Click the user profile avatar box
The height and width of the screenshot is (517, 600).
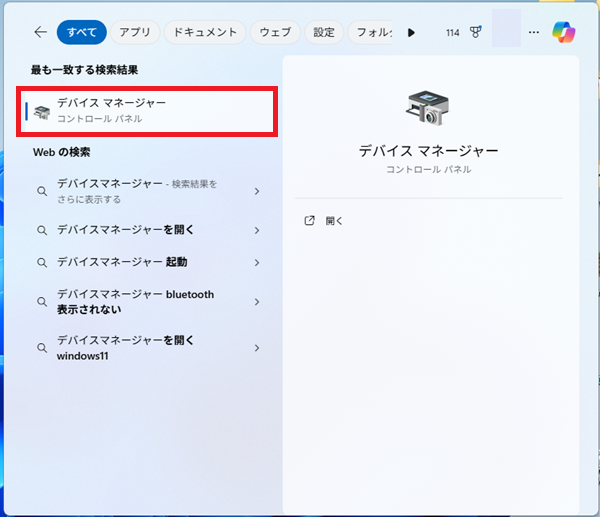click(506, 28)
